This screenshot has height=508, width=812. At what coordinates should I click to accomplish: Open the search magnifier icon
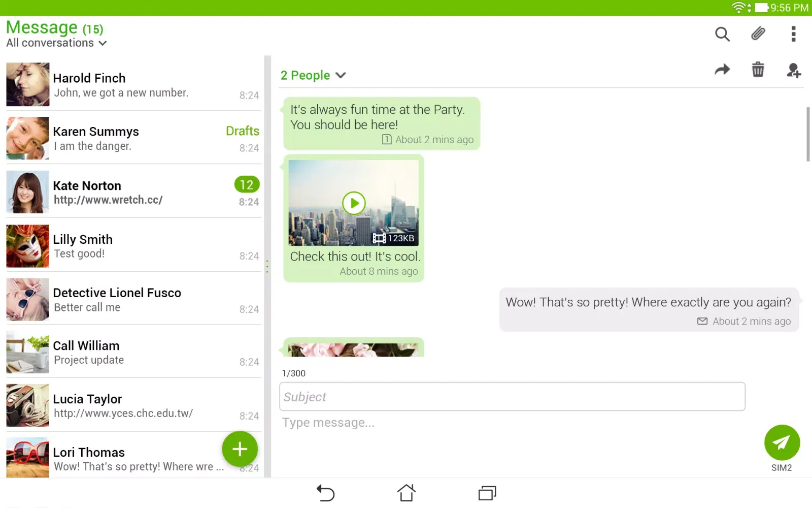(x=722, y=34)
